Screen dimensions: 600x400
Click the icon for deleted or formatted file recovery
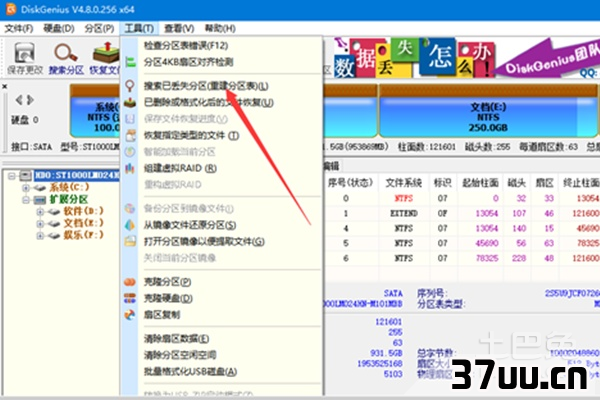(130, 103)
